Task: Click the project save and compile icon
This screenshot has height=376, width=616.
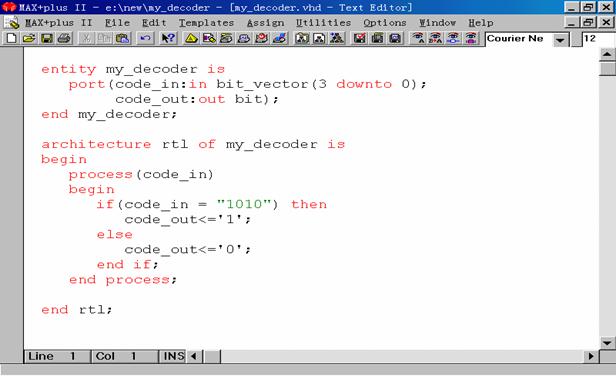Action: (x=378, y=38)
